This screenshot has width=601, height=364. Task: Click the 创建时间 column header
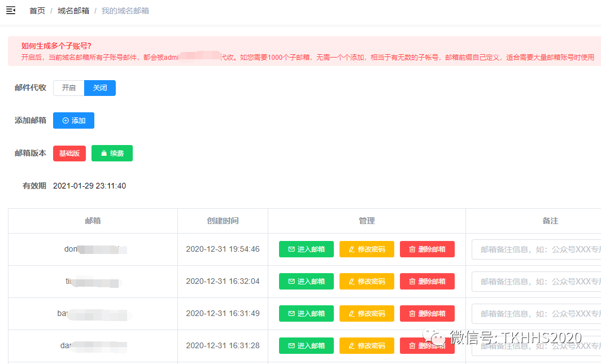(223, 221)
